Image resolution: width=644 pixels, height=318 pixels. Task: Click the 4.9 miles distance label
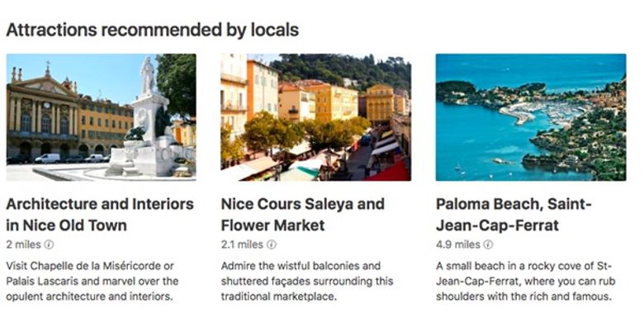click(458, 244)
